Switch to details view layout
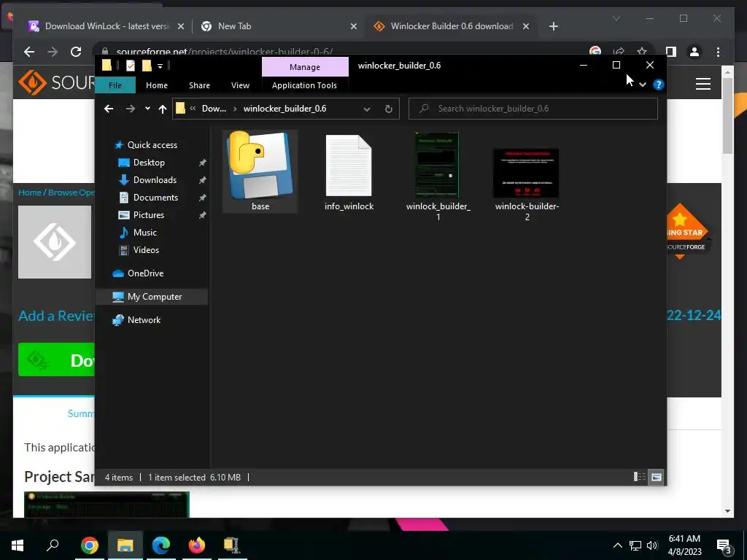Viewport: 747px width, 560px height. click(x=639, y=477)
